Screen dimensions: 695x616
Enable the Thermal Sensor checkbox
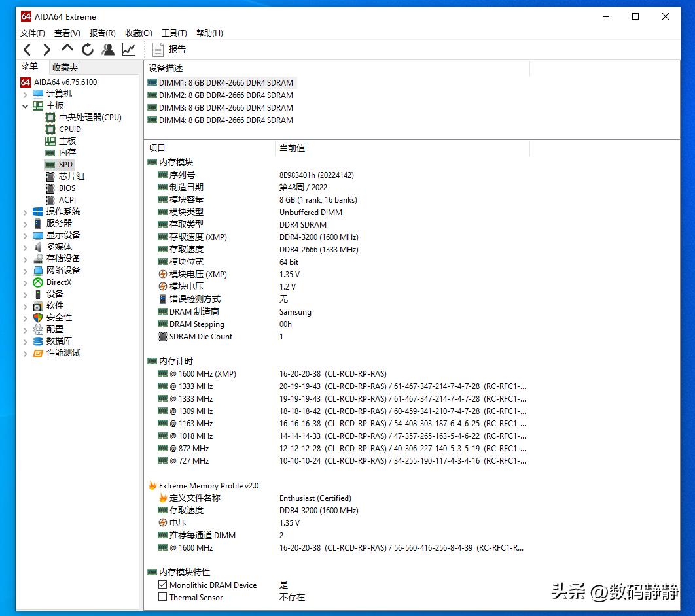coord(163,597)
